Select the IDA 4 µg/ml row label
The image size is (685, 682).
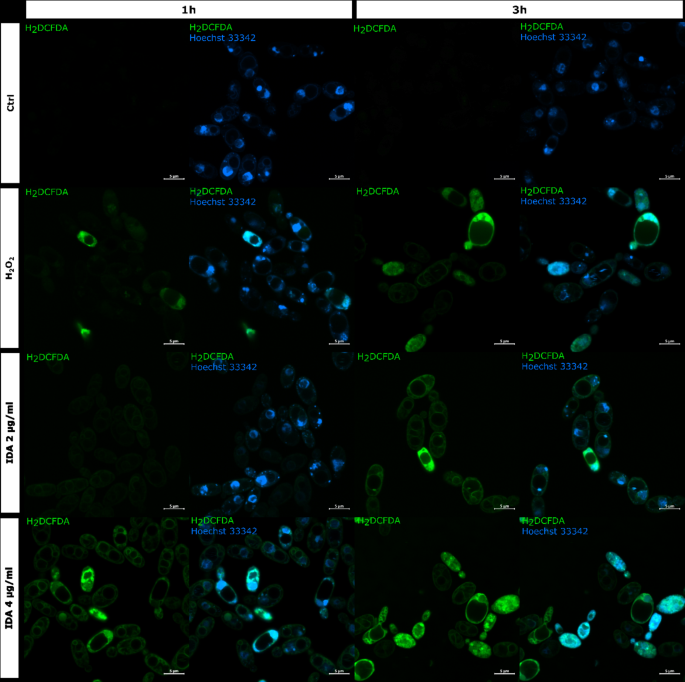pyautogui.click(x=10, y=598)
